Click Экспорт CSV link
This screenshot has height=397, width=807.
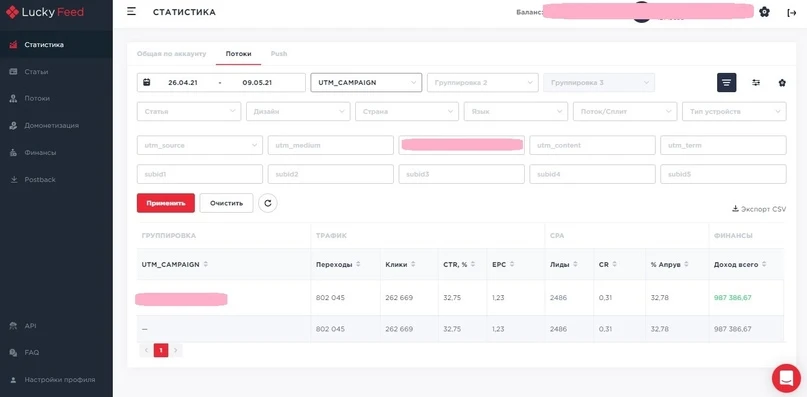(759, 209)
